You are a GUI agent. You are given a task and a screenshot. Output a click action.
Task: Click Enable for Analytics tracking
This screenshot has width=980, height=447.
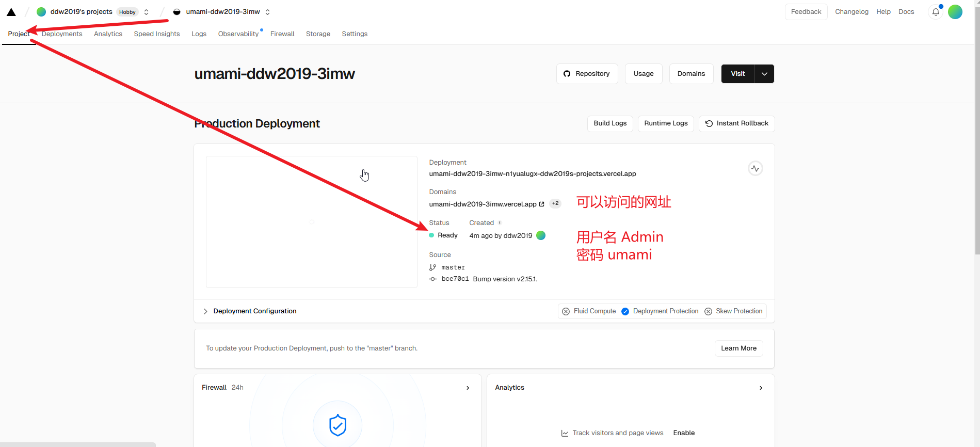click(x=684, y=433)
